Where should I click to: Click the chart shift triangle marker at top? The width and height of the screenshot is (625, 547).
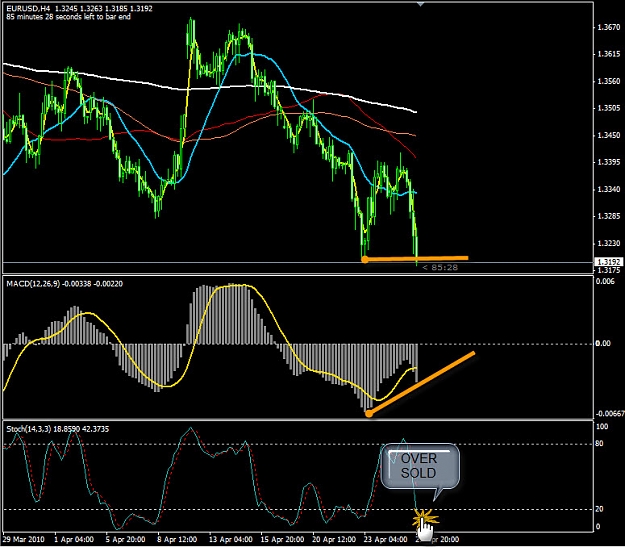point(420,4)
